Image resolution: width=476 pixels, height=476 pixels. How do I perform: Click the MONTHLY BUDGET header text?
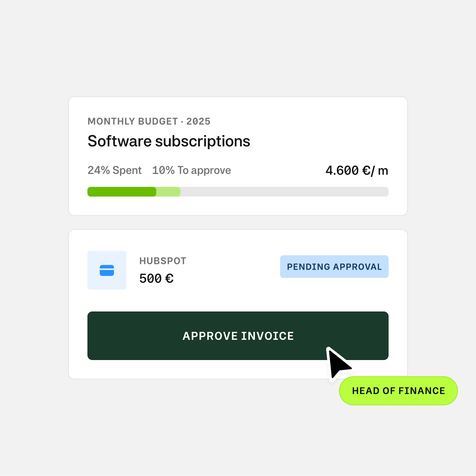[133, 121]
